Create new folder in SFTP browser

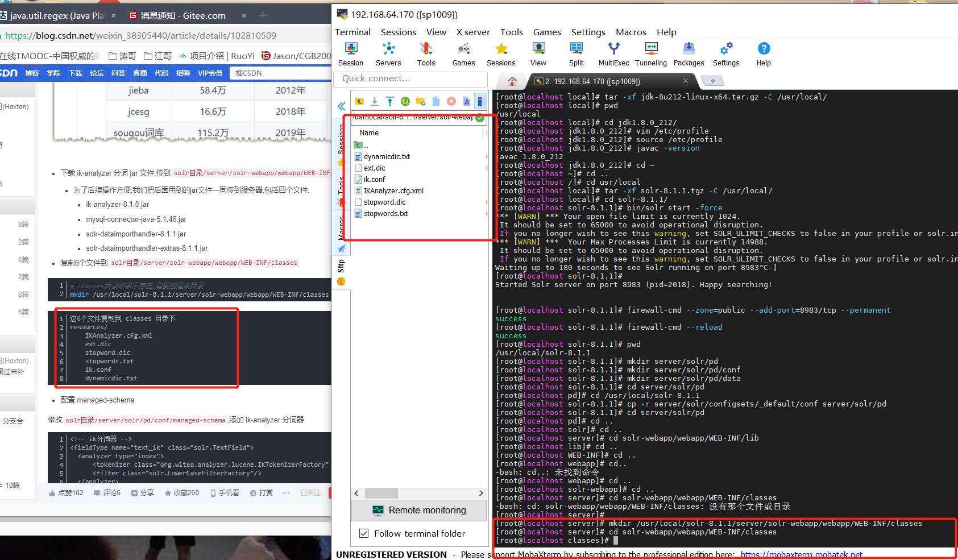click(x=421, y=101)
